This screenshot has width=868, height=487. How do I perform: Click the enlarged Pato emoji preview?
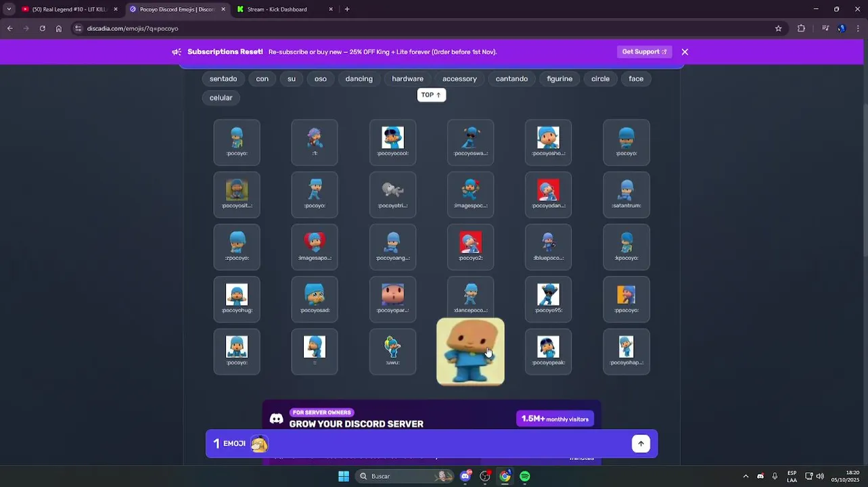pos(470,352)
